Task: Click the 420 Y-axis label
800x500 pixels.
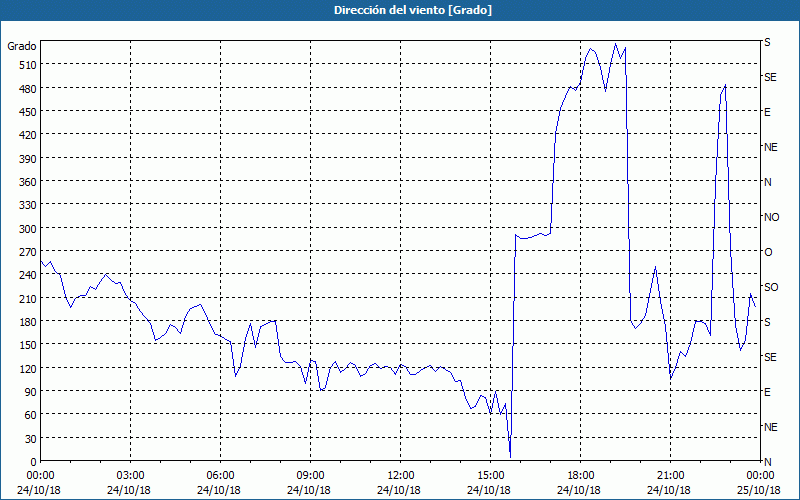Action: [28, 135]
